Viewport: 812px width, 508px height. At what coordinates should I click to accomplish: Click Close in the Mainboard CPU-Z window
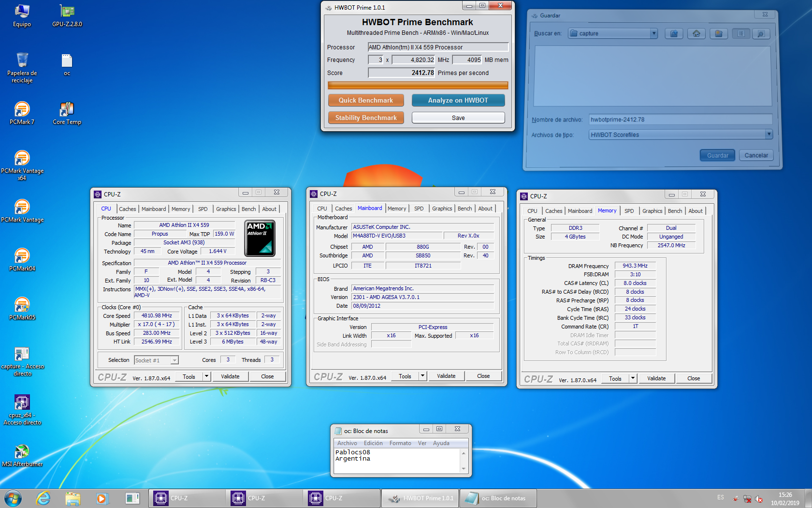click(483, 376)
